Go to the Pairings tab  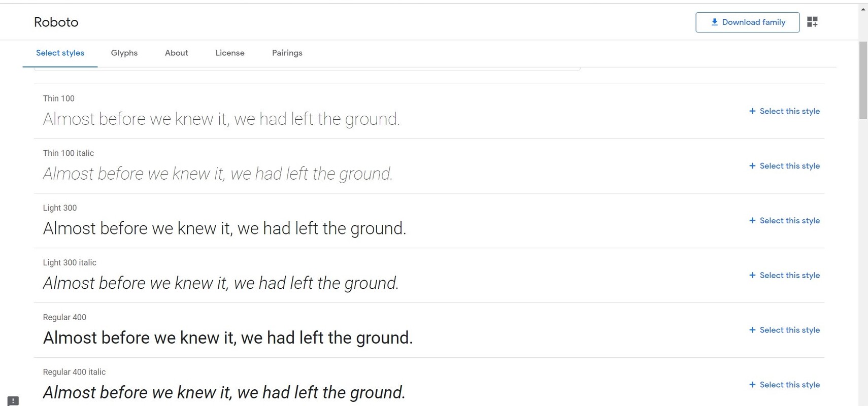click(x=287, y=53)
